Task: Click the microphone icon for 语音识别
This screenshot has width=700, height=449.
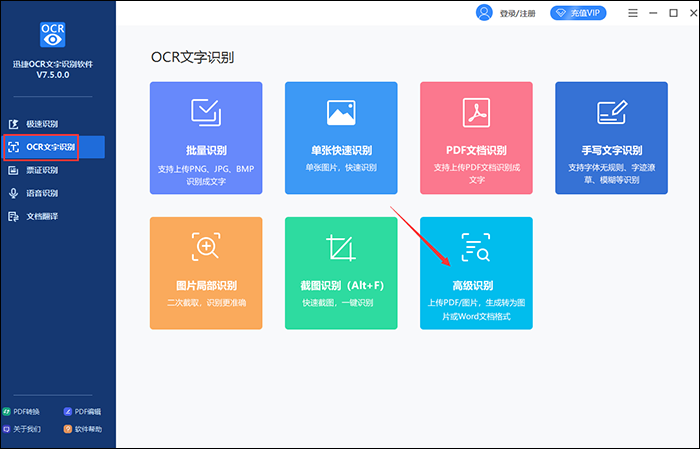Action: point(13,193)
